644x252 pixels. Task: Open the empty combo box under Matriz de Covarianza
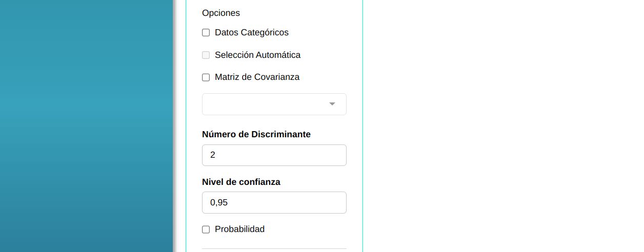[267, 104]
